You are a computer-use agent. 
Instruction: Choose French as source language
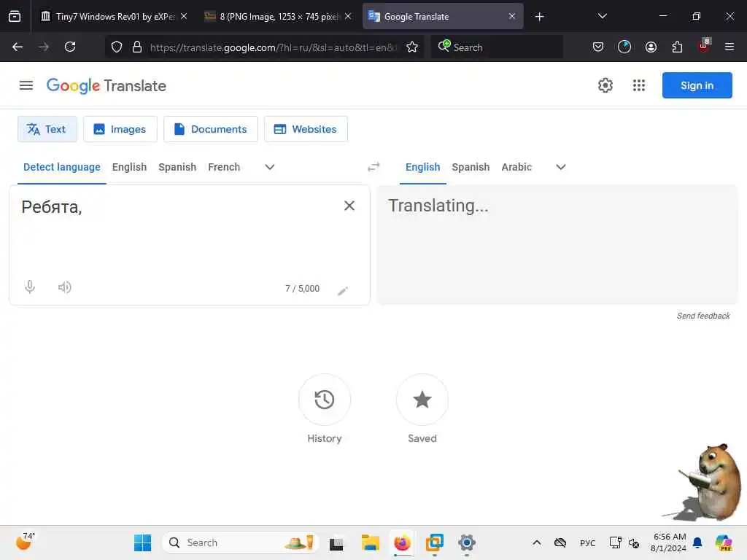224,167
